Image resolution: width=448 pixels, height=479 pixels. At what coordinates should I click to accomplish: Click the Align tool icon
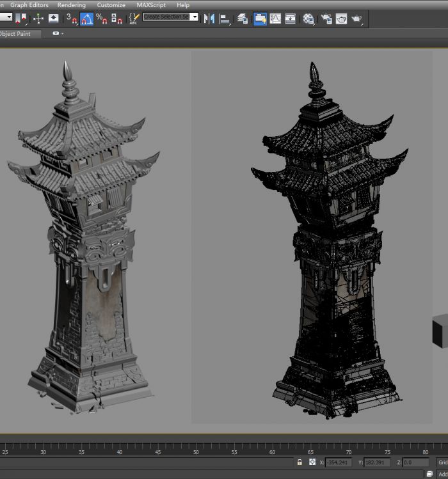click(225, 19)
